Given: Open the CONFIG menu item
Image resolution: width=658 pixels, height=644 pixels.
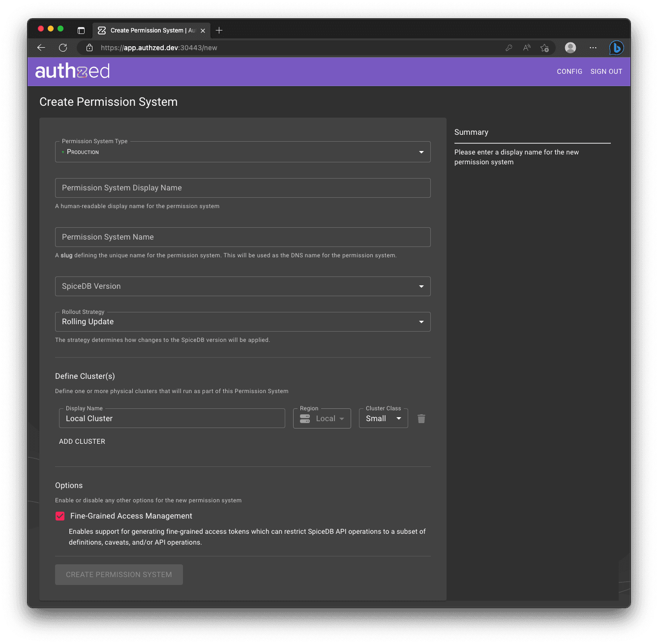Looking at the screenshot, I should pyautogui.click(x=569, y=71).
